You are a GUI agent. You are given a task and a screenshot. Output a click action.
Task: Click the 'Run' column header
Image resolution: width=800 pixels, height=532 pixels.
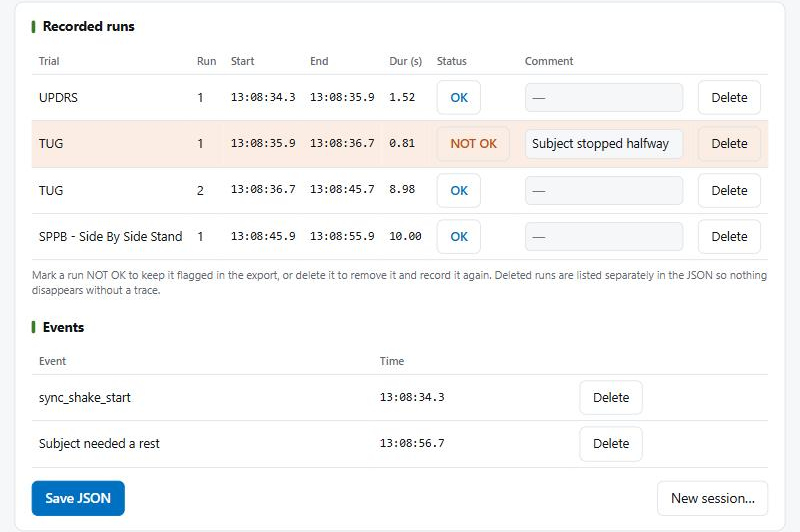click(207, 61)
